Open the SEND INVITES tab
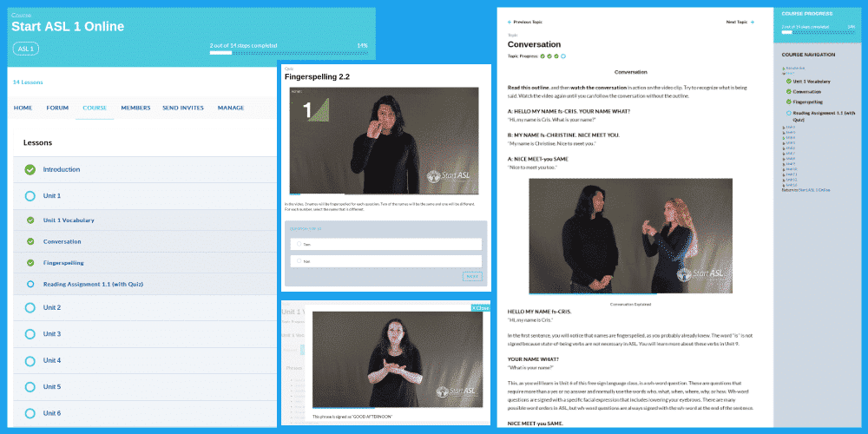This screenshot has width=868, height=434. [x=183, y=108]
